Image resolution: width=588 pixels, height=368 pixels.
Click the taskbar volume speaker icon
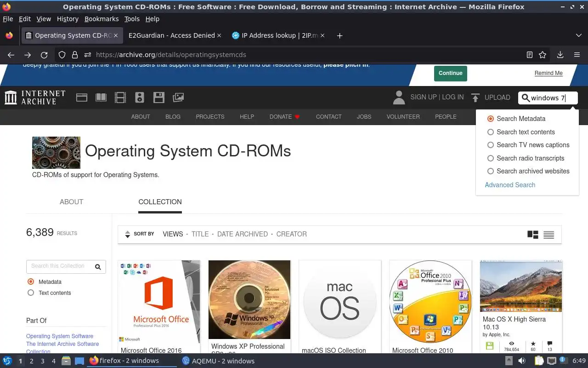tap(523, 361)
